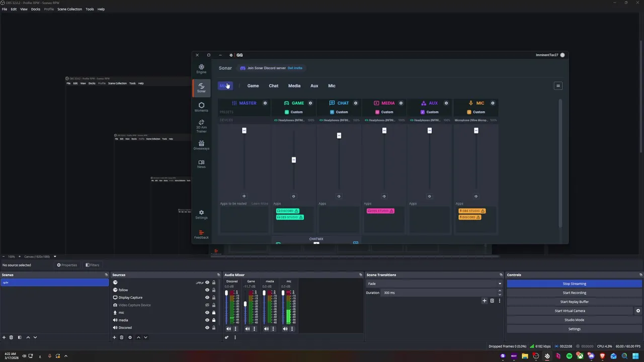Open Spotify from the taskbar
Screen dimensions: 644x362
coord(569,356)
